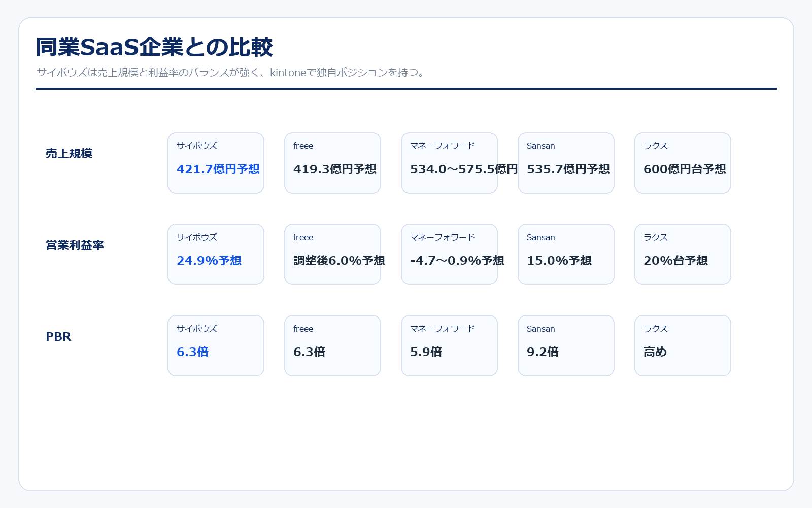This screenshot has height=508, width=812.
Task: Click 6.3倍 PBR value for freee
Action: click(310, 352)
